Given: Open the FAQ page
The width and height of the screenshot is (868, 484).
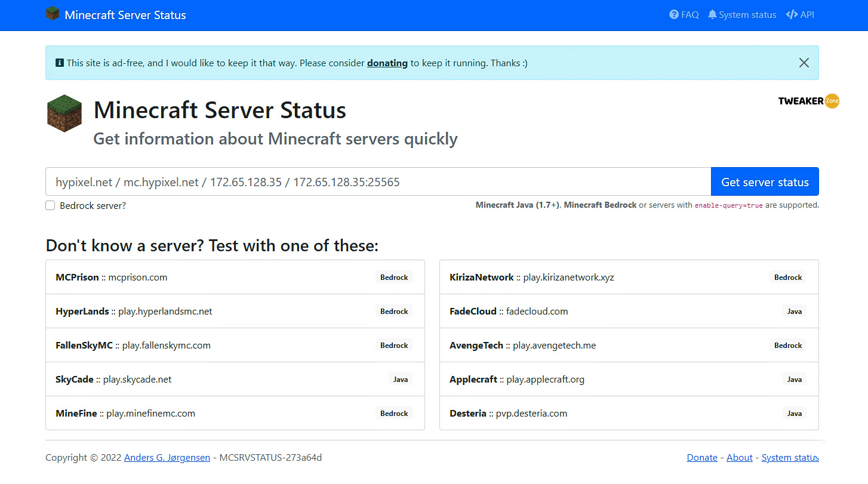Looking at the screenshot, I should point(684,15).
